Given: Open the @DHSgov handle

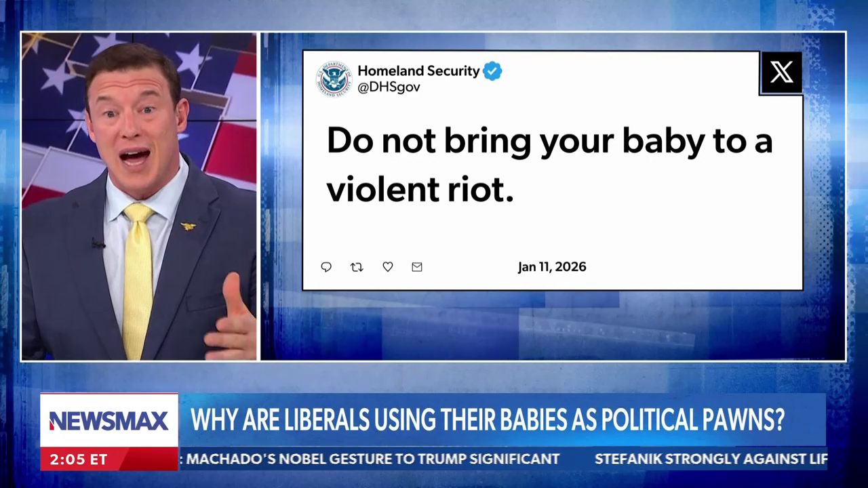Looking at the screenshot, I should click(389, 87).
